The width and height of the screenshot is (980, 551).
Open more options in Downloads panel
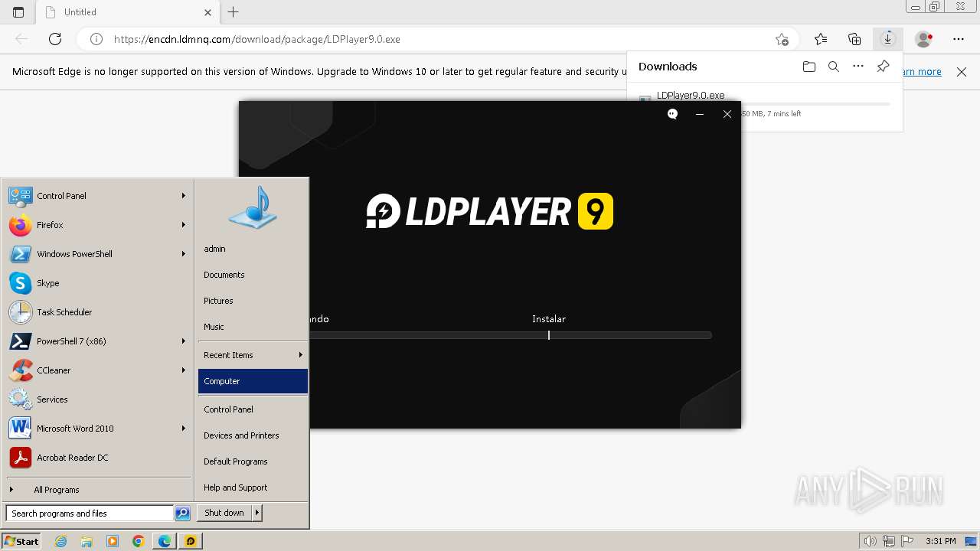pyautogui.click(x=858, y=67)
